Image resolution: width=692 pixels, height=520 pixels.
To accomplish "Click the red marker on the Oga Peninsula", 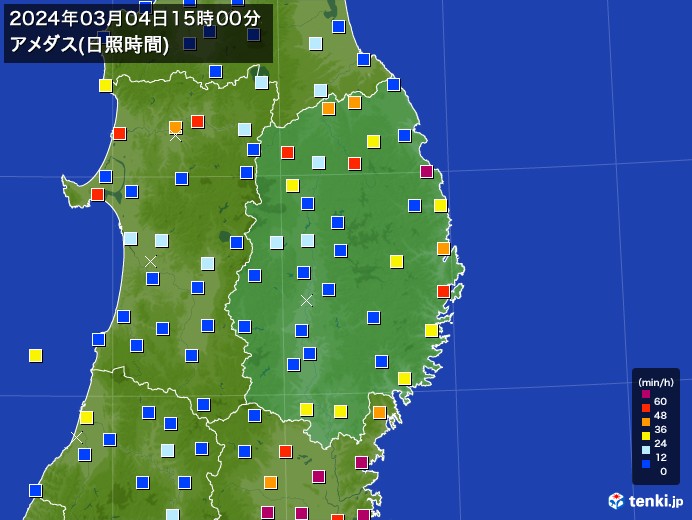I will 98,194.
